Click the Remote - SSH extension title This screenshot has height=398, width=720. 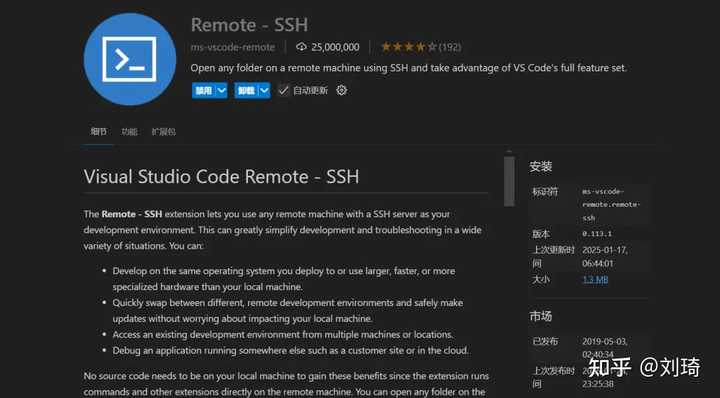(249, 25)
